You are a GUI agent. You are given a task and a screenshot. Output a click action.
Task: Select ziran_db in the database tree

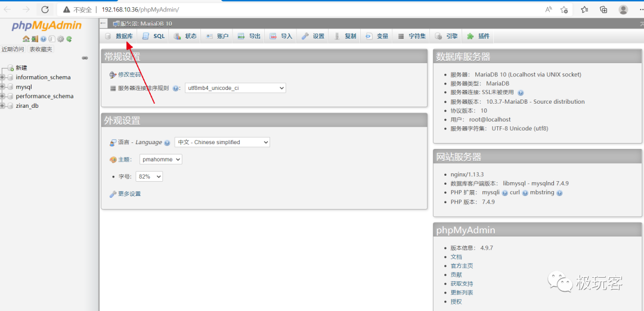[x=27, y=106]
